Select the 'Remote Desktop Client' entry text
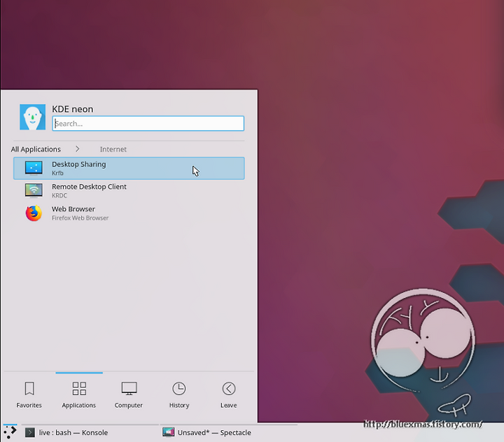Image resolution: width=504 pixels, height=442 pixels. [89, 187]
